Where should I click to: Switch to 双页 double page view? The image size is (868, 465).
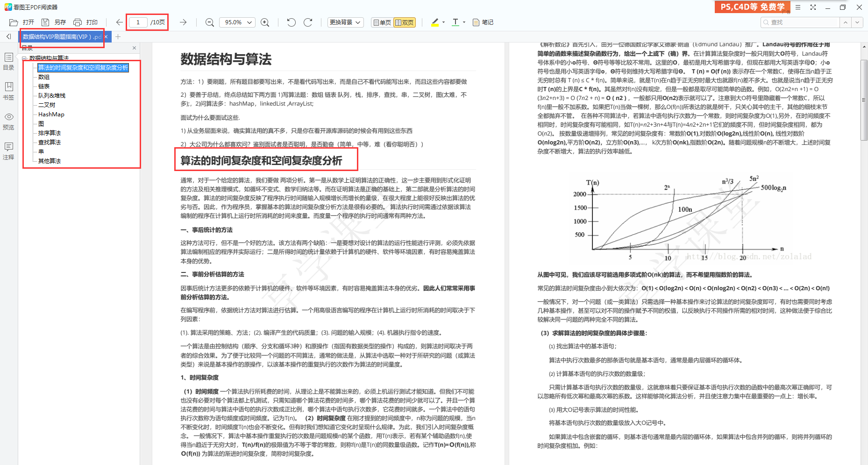405,22
